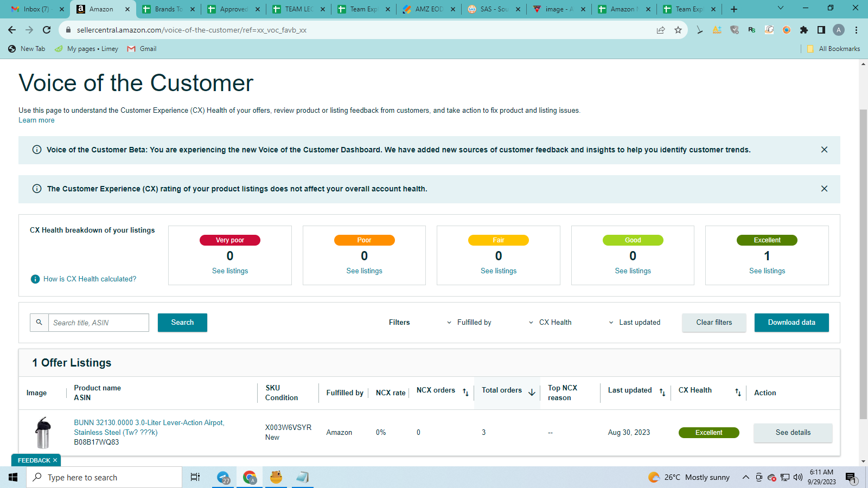Open the RS extension icon in toolbar
The image size is (868, 488).
pos(752,30)
